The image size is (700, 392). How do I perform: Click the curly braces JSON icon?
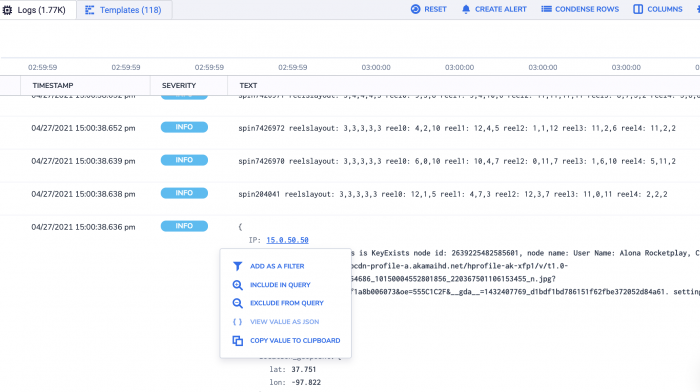[238, 321]
